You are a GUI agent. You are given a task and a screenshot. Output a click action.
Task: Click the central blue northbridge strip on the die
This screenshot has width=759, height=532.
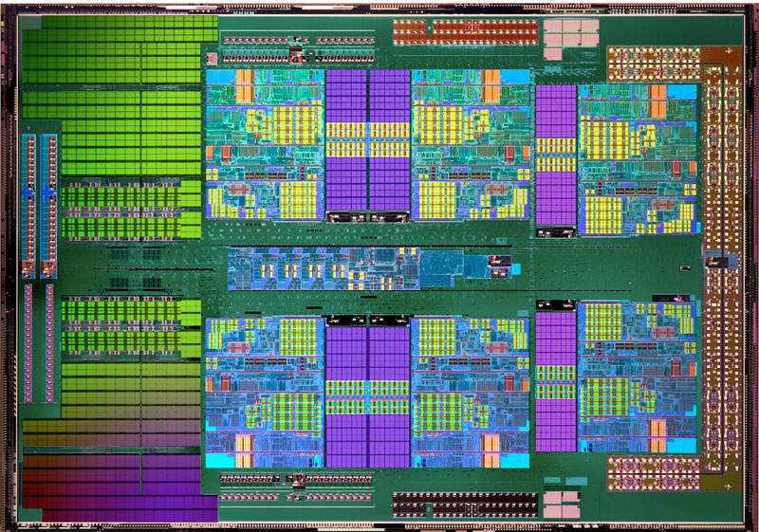coord(324,268)
